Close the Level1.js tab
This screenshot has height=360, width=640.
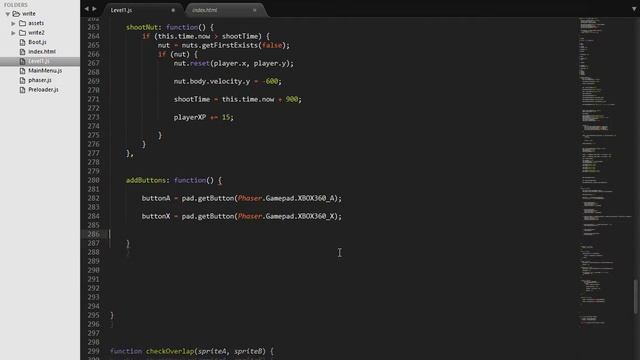tap(173, 10)
